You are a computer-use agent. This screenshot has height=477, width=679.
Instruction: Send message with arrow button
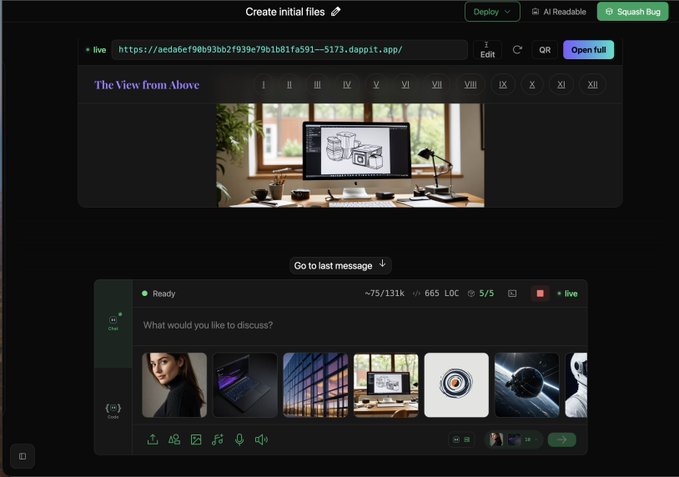tap(562, 439)
